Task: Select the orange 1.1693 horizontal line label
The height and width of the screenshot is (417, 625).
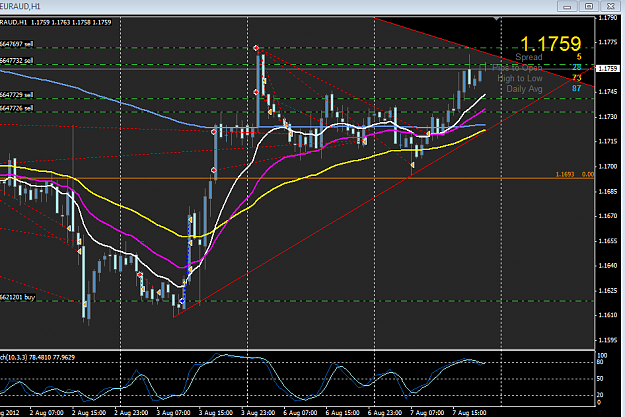Action: [565, 175]
